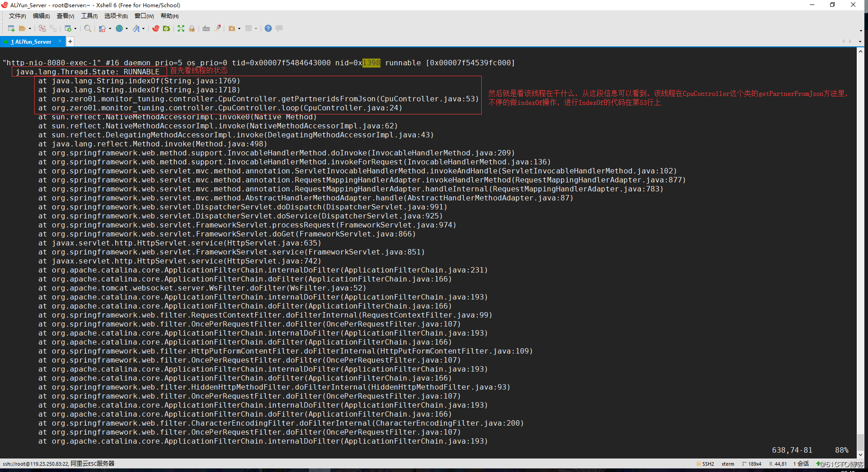Image resolution: width=868 pixels, height=472 pixels.
Task: Click the 189x4 terminal size indicator
Action: point(751,464)
